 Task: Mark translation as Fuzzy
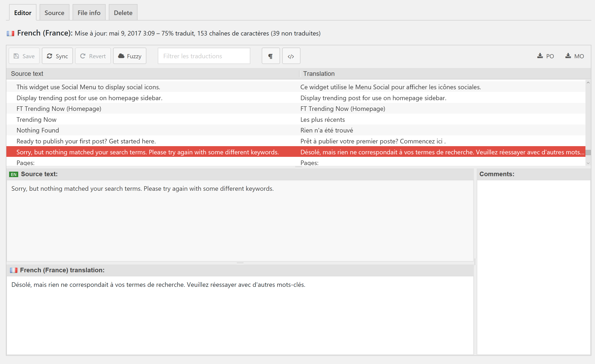130,56
